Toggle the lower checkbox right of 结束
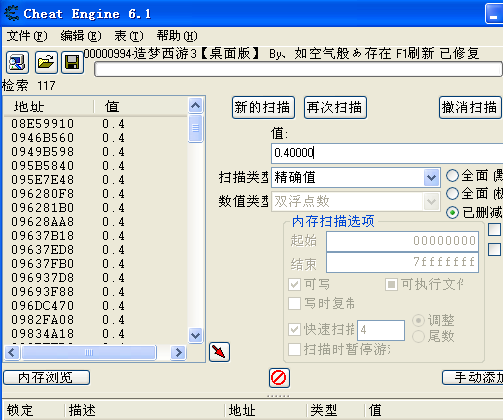 (494, 250)
